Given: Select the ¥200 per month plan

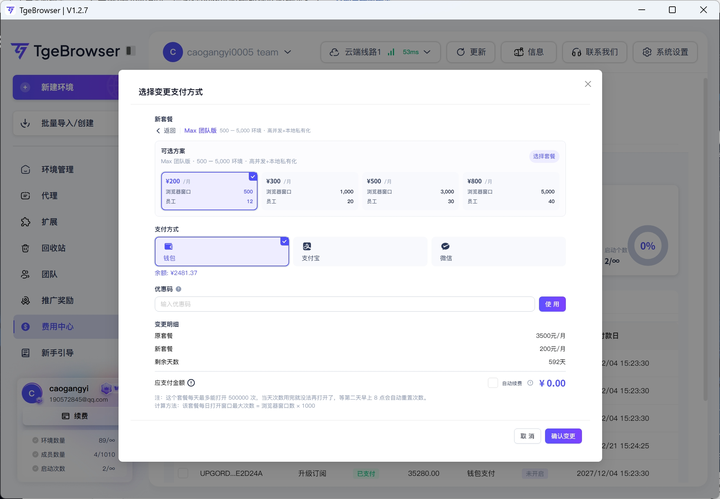Looking at the screenshot, I should click(209, 191).
